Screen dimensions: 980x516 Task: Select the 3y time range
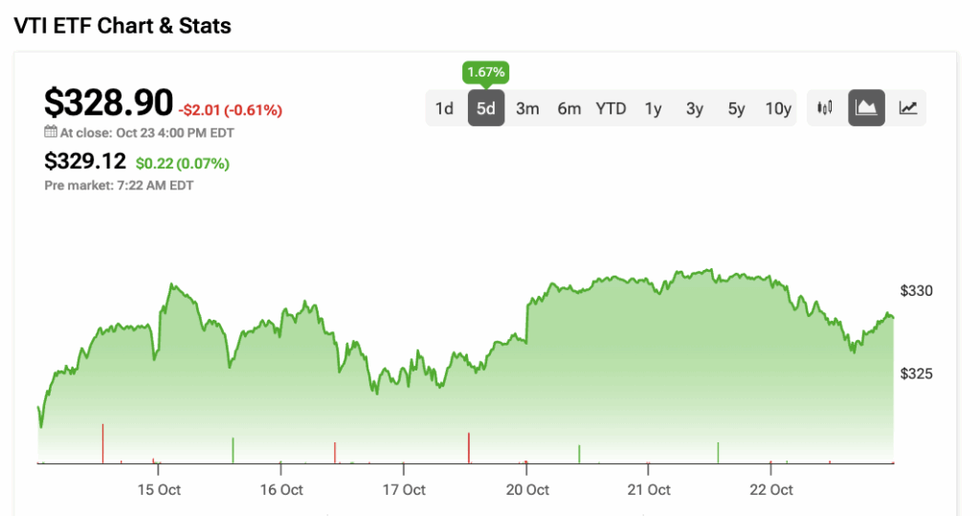[x=695, y=108]
